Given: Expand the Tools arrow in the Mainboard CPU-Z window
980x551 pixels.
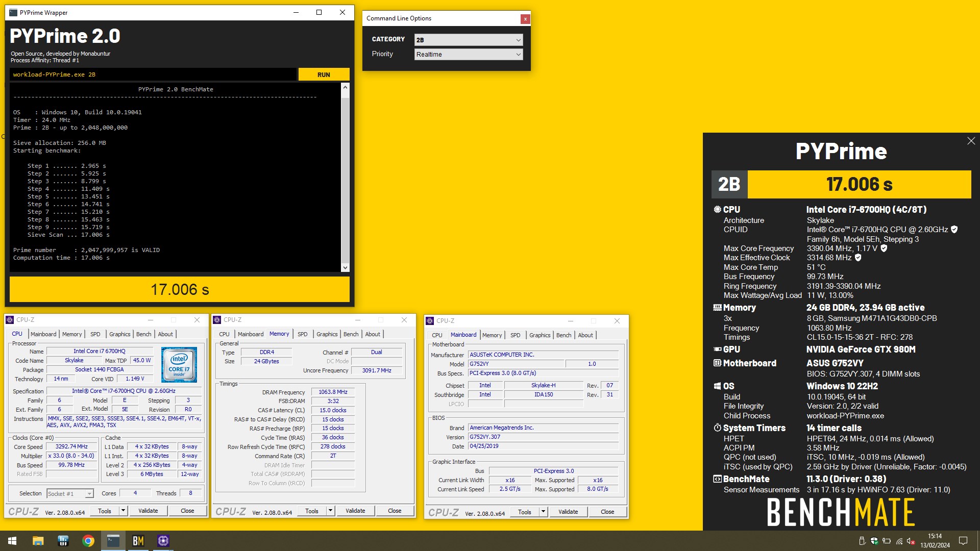Looking at the screenshot, I should tap(543, 512).
